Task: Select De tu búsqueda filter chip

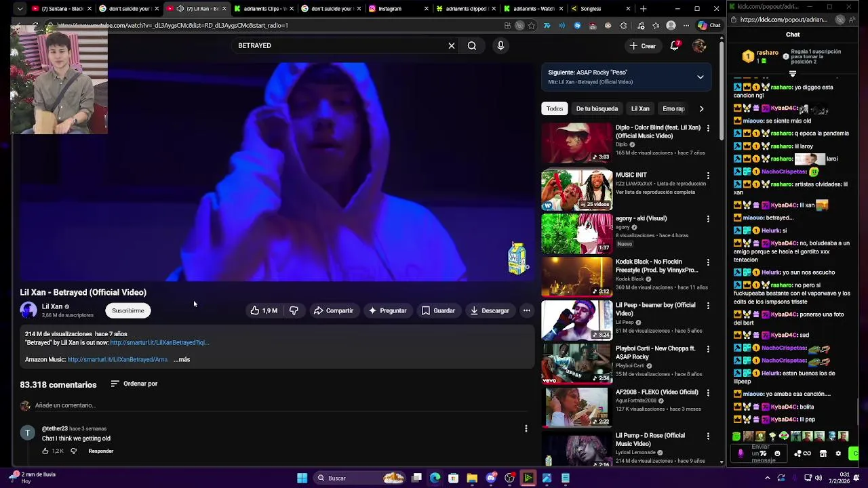Action: tap(597, 108)
